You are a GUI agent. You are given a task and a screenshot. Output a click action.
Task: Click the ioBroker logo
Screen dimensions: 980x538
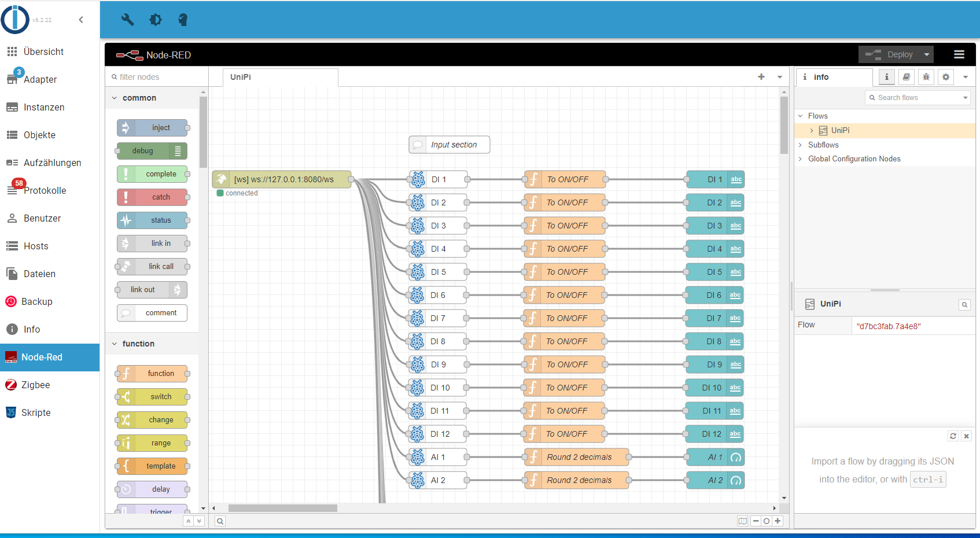pos(15,20)
